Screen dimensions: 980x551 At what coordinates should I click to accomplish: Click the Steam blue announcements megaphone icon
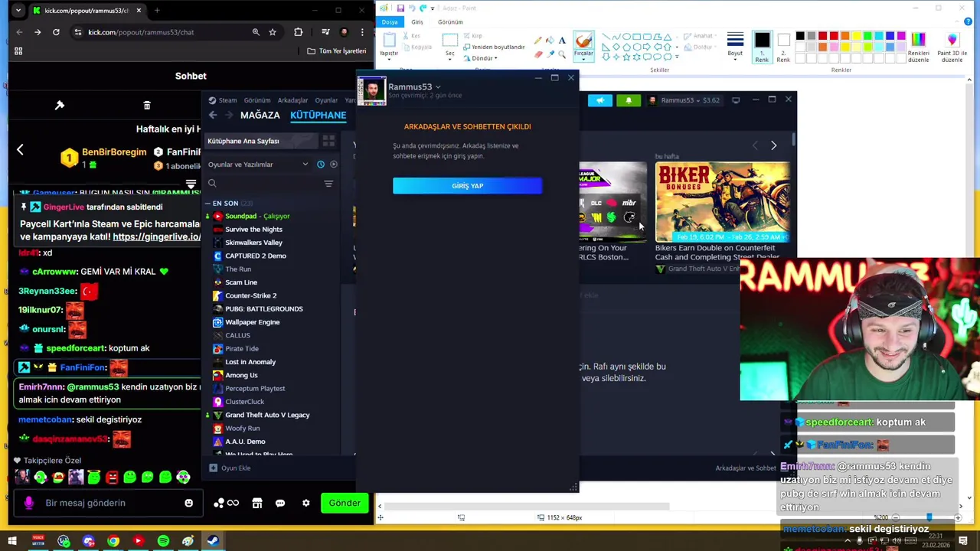tap(600, 100)
